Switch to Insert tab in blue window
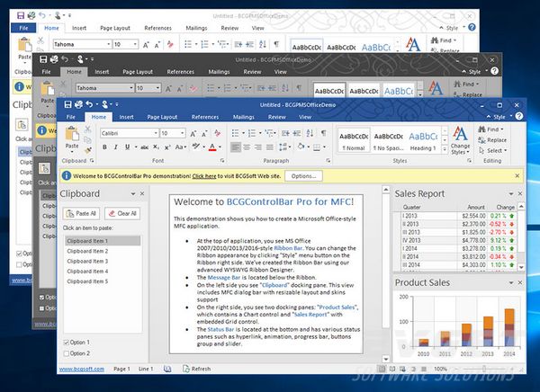The width and height of the screenshot is (540, 392). (x=126, y=117)
